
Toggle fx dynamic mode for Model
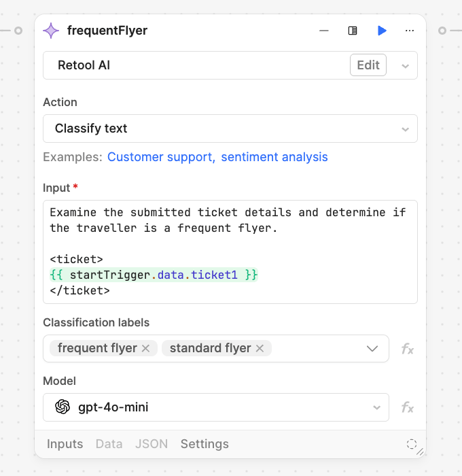(408, 407)
